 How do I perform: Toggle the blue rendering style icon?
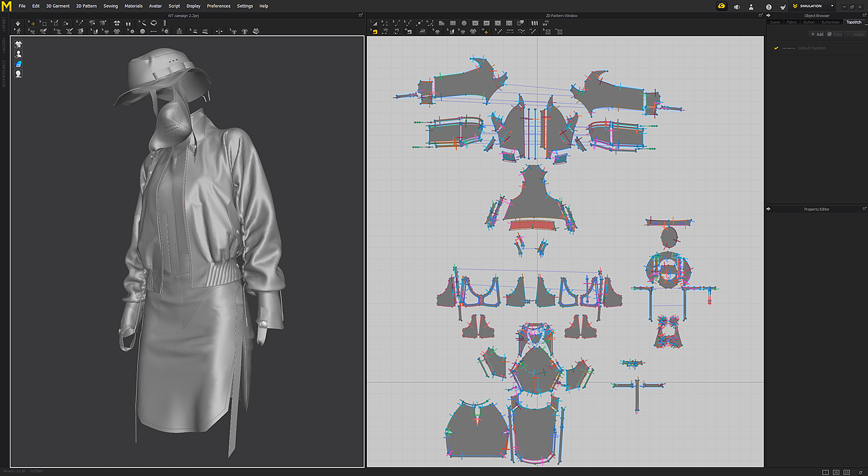tap(19, 64)
